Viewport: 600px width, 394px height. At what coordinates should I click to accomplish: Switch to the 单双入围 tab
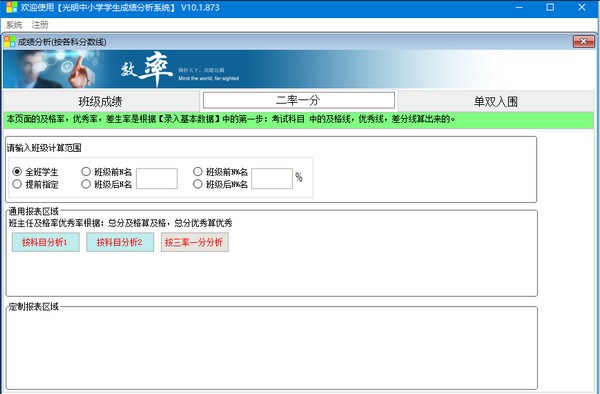tap(496, 101)
